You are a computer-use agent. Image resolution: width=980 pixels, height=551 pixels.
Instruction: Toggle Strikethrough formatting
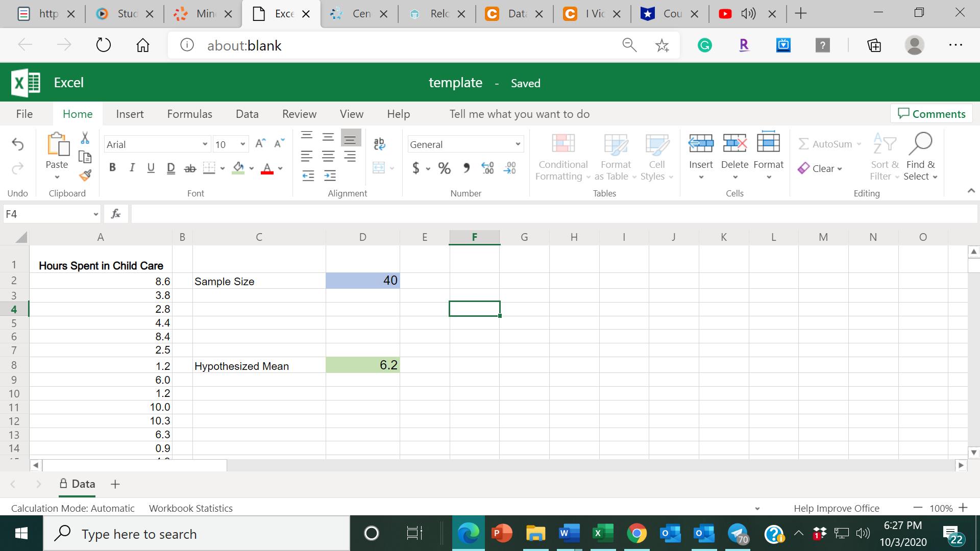pos(190,168)
